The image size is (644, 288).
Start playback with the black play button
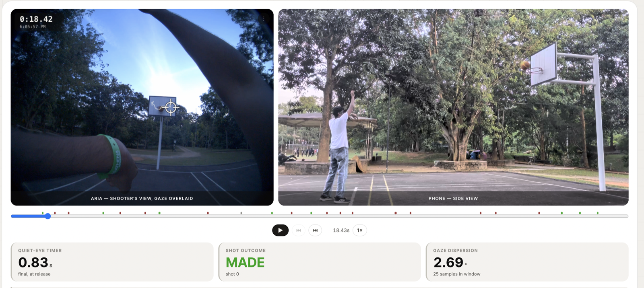pos(280,230)
